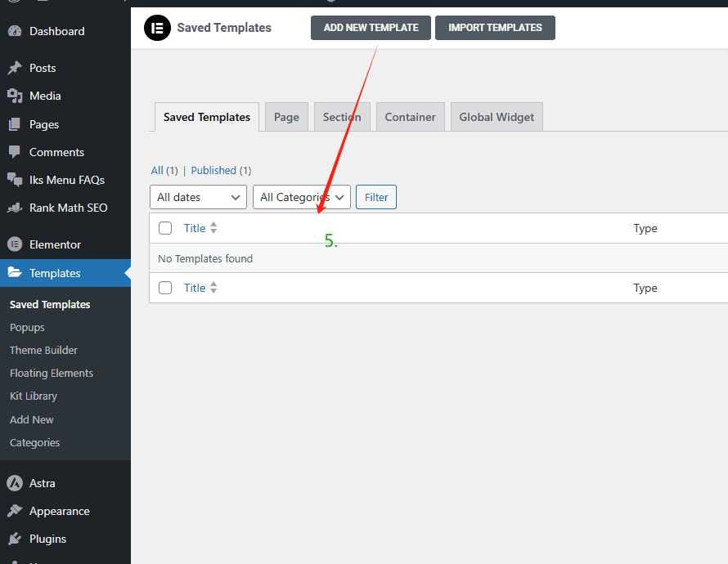Click the Pages stacked-sheets icon
Screen dimensions: 728x564
pos(15,124)
